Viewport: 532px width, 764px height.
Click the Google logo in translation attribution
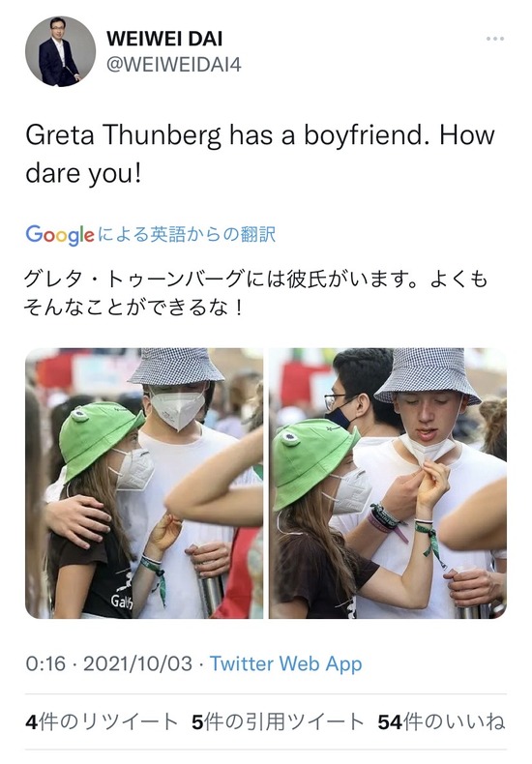(59, 235)
